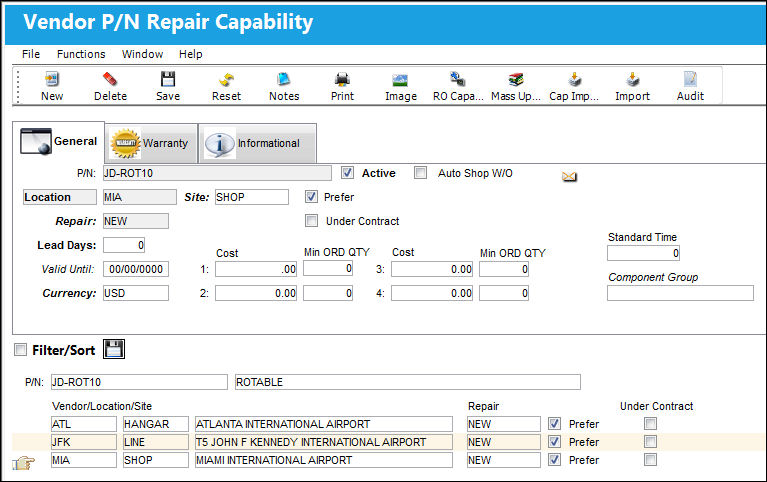Check Under Contract for ATL row
Screen dimensions: 767x482
coord(651,423)
